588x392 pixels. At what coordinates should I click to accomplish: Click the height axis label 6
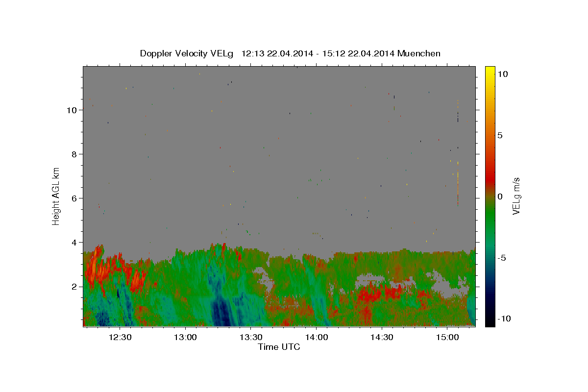point(74,198)
